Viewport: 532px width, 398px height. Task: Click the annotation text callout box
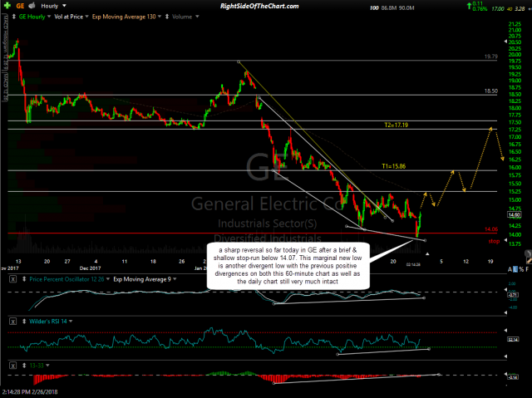[288, 266]
